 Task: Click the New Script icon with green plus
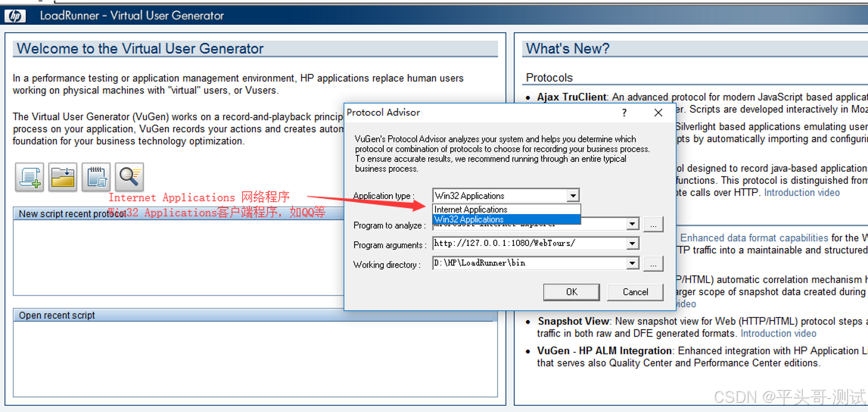click(x=29, y=177)
